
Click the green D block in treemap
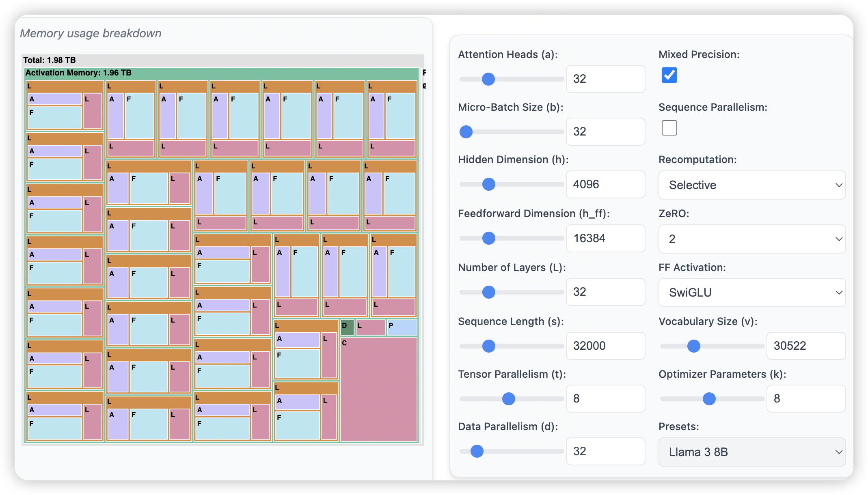coord(347,327)
